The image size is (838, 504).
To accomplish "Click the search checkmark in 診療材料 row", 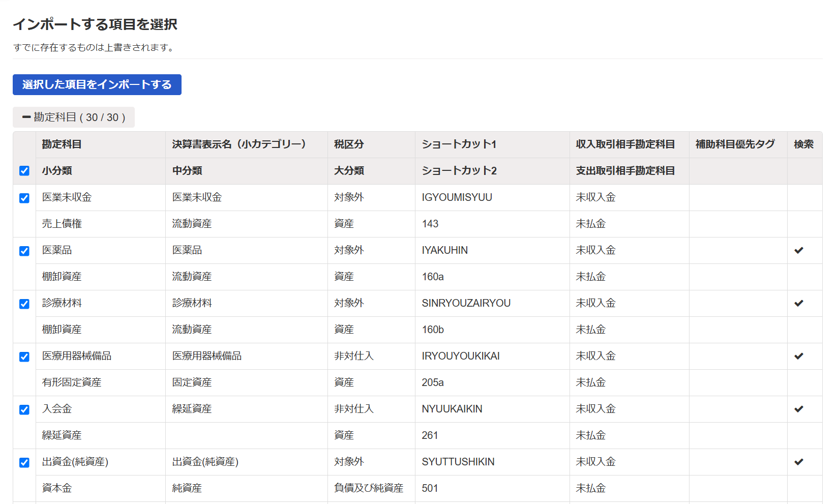I will [799, 303].
